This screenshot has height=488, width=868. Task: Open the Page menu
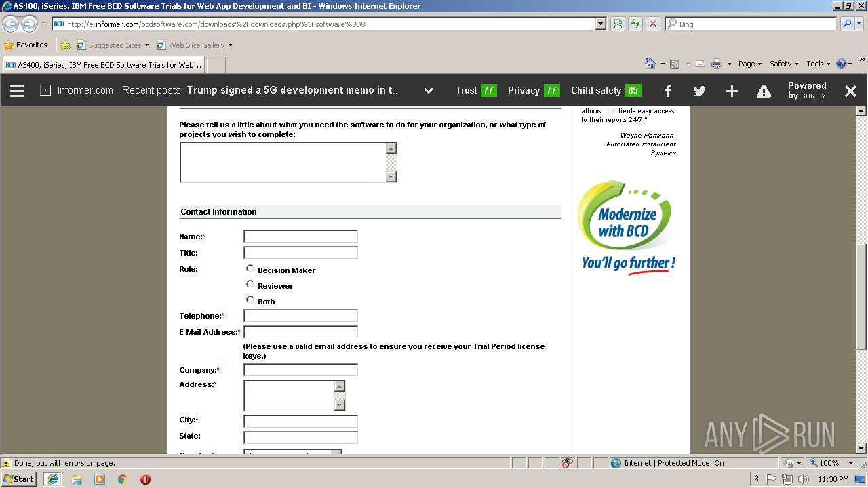(x=750, y=64)
